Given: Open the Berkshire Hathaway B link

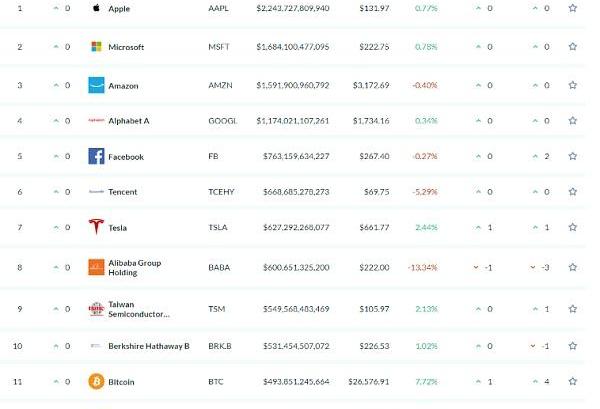Looking at the screenshot, I should [x=146, y=346].
